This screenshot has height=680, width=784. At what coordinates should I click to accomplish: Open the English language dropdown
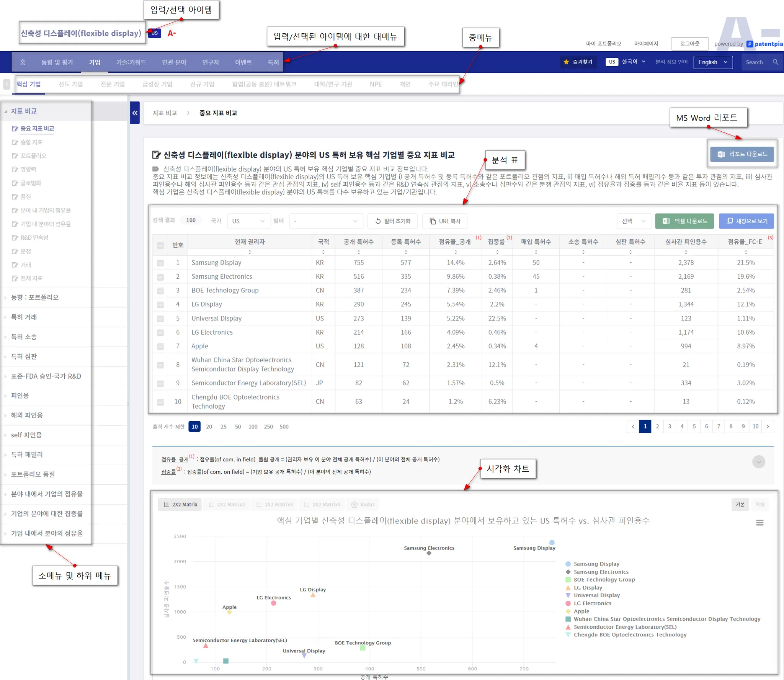pyautogui.click(x=713, y=62)
